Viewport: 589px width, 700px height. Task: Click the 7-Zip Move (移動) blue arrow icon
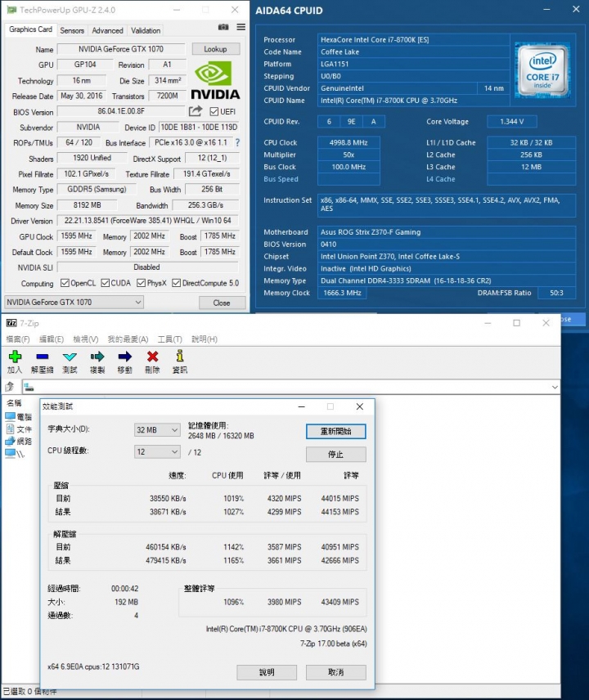[x=124, y=357]
